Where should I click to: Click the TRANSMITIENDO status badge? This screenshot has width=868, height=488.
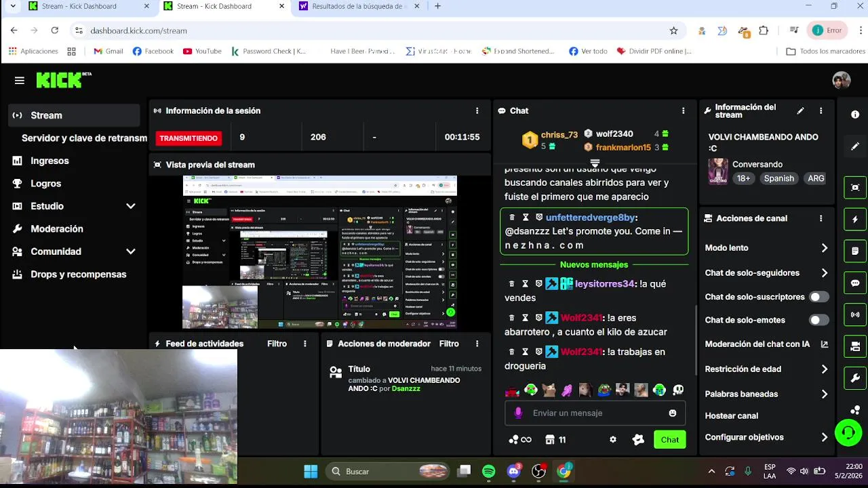coord(189,138)
